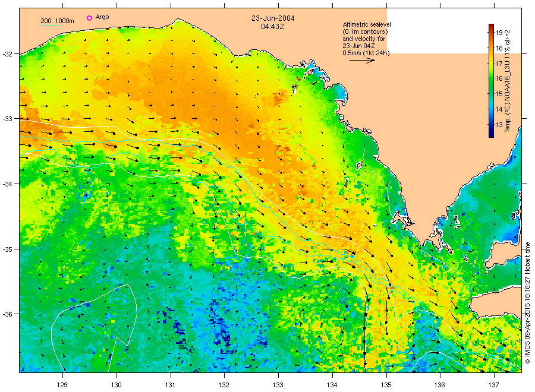Click latitude label -35

(8, 249)
